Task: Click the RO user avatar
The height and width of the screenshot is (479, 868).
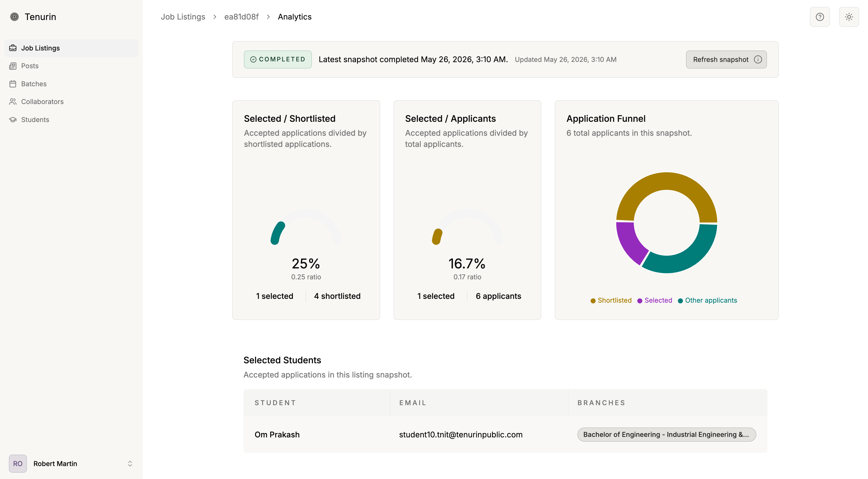Action: point(18,464)
